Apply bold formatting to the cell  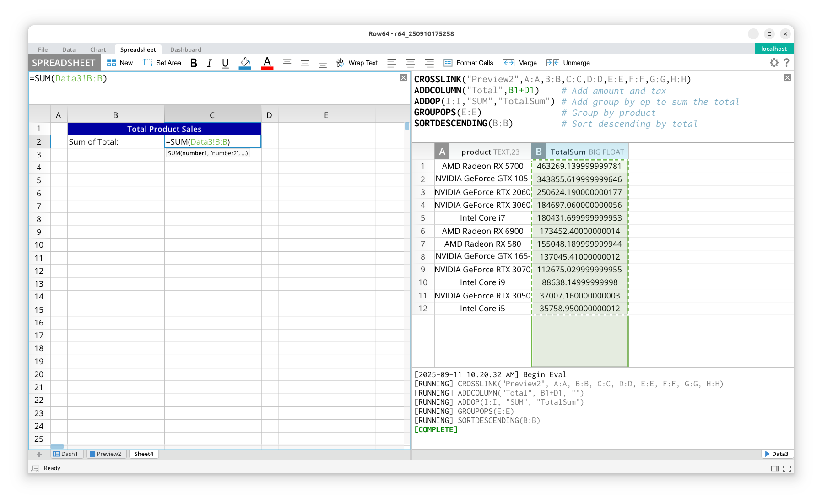pos(194,63)
